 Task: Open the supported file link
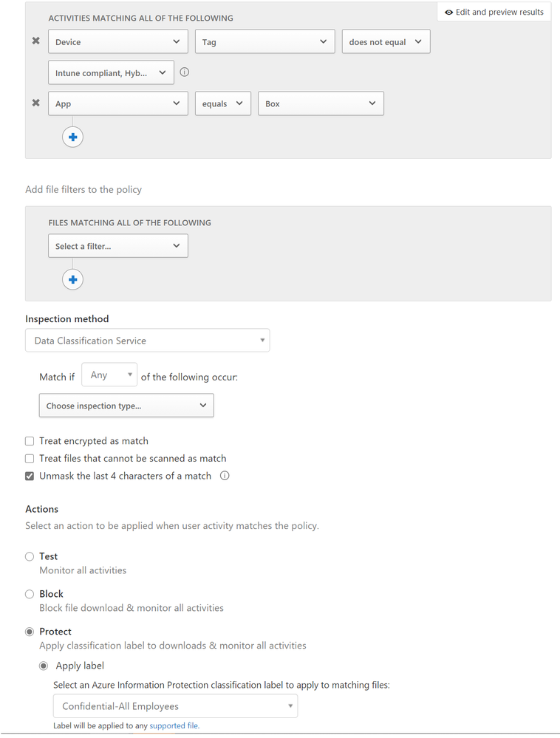174,726
